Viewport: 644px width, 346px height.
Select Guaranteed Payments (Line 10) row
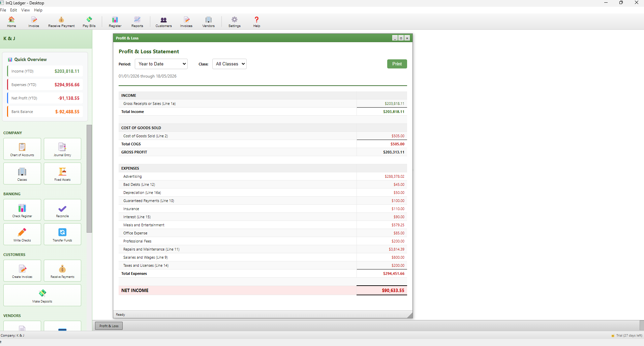(x=263, y=201)
